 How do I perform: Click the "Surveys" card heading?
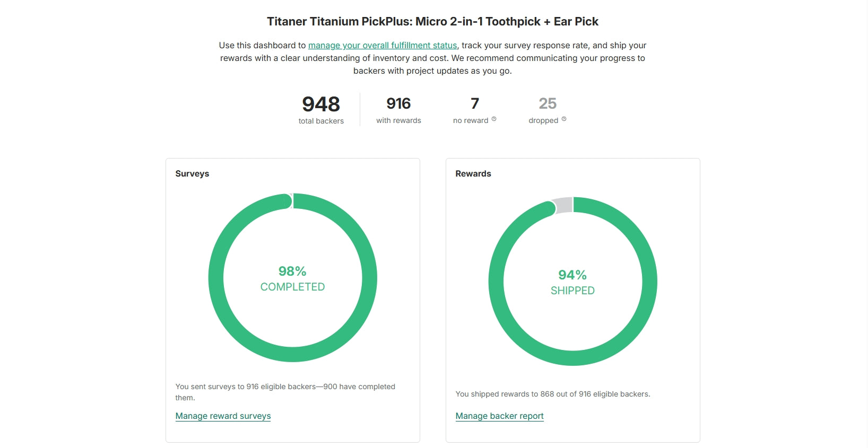pyautogui.click(x=192, y=174)
